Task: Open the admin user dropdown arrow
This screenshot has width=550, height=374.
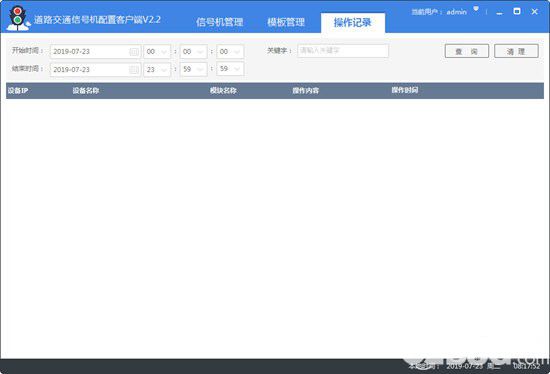Action: [476, 9]
